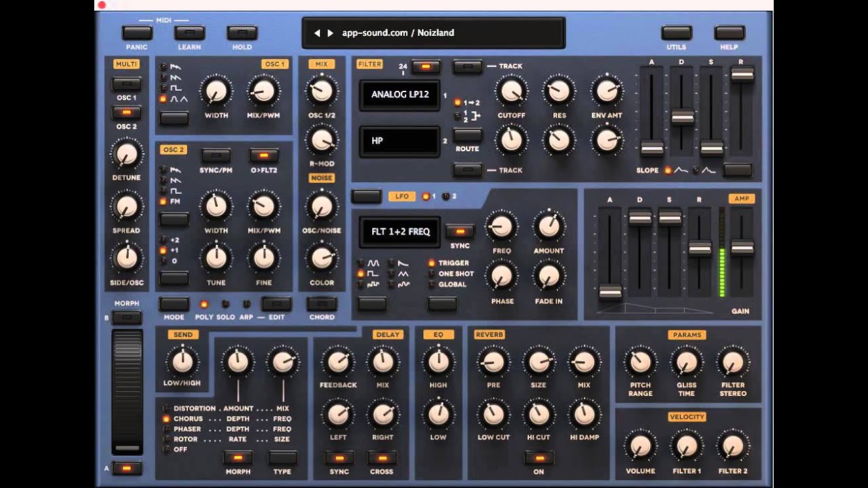Image resolution: width=868 pixels, height=488 pixels.
Task: Select the parallel filter routing icon
Action: tap(472, 116)
